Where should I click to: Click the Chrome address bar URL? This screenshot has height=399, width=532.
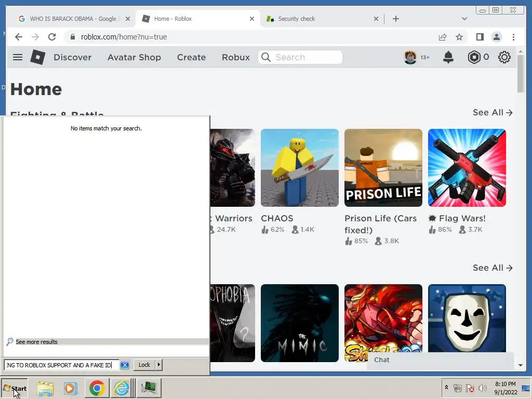(124, 37)
